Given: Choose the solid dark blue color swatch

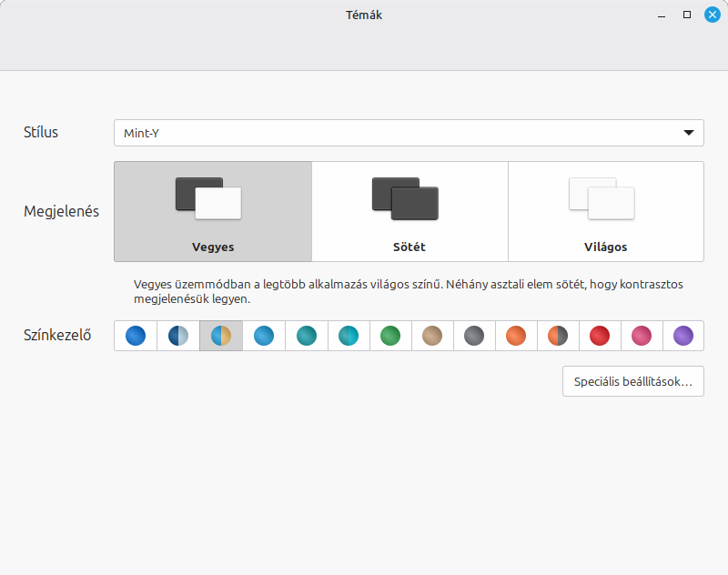Looking at the screenshot, I should tap(136, 336).
